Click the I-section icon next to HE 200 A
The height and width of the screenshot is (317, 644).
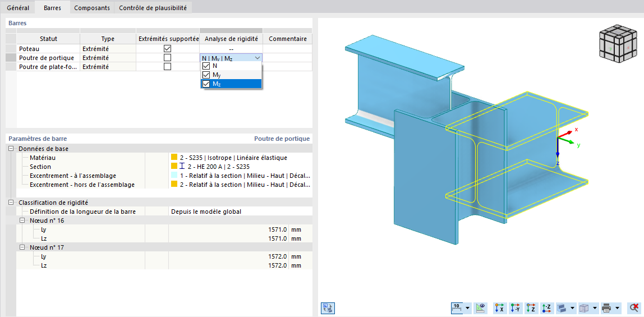[182, 166]
